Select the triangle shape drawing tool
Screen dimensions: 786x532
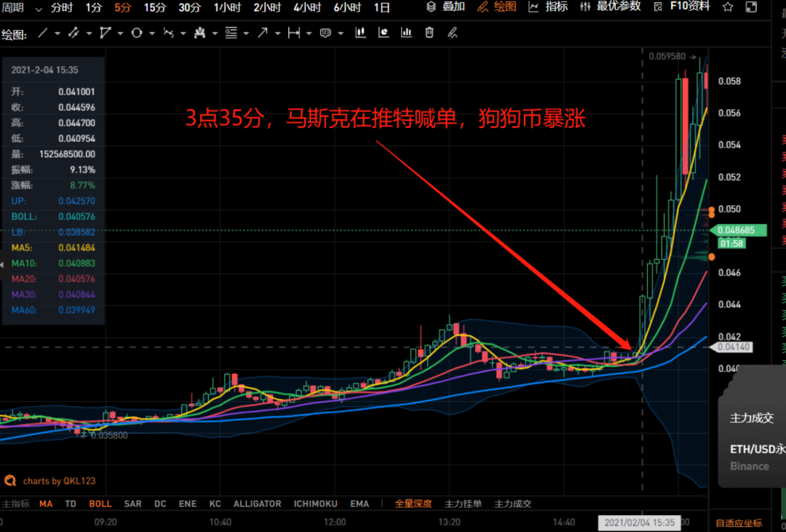click(106, 33)
